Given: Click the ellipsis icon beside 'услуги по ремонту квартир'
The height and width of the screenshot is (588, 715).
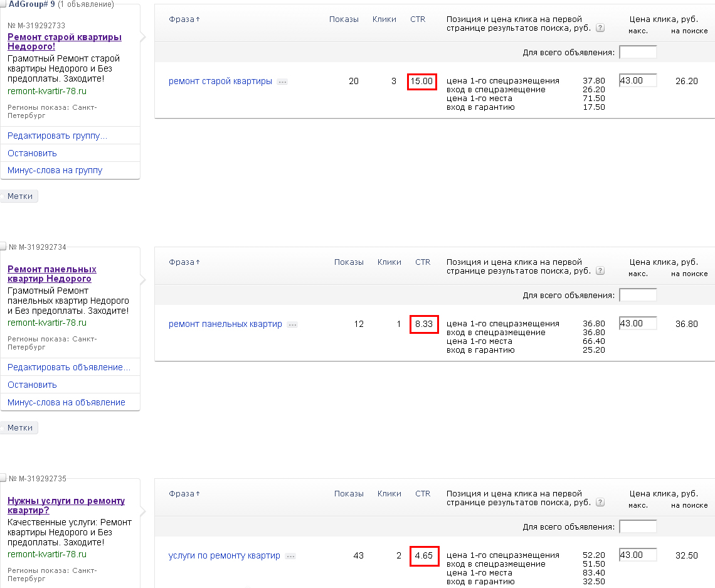Looking at the screenshot, I should [290, 556].
